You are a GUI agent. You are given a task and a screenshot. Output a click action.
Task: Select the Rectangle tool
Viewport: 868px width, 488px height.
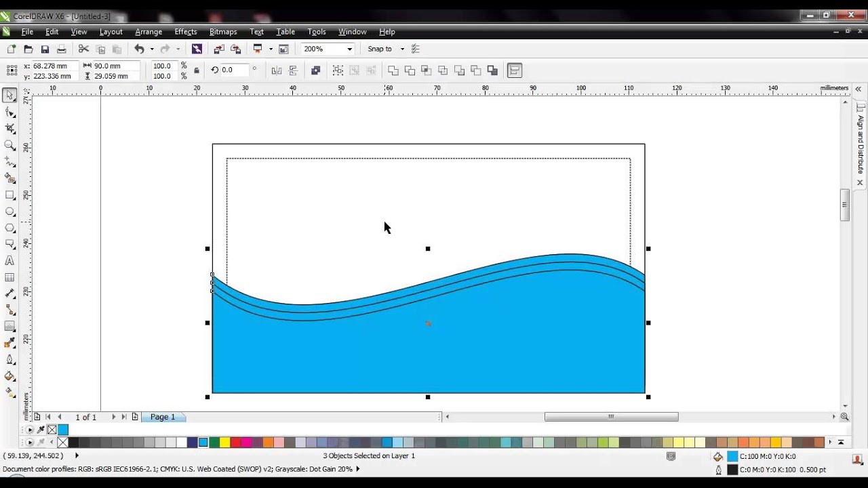tap(9, 195)
